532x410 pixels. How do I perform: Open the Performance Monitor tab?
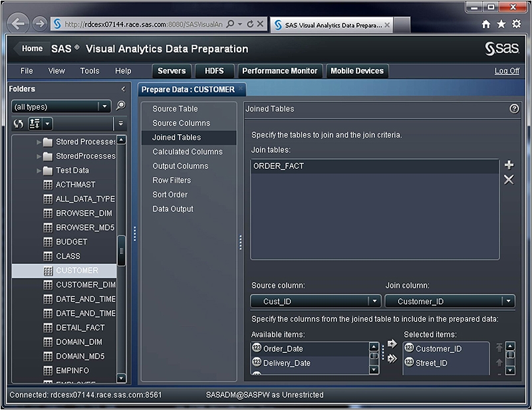click(x=280, y=71)
